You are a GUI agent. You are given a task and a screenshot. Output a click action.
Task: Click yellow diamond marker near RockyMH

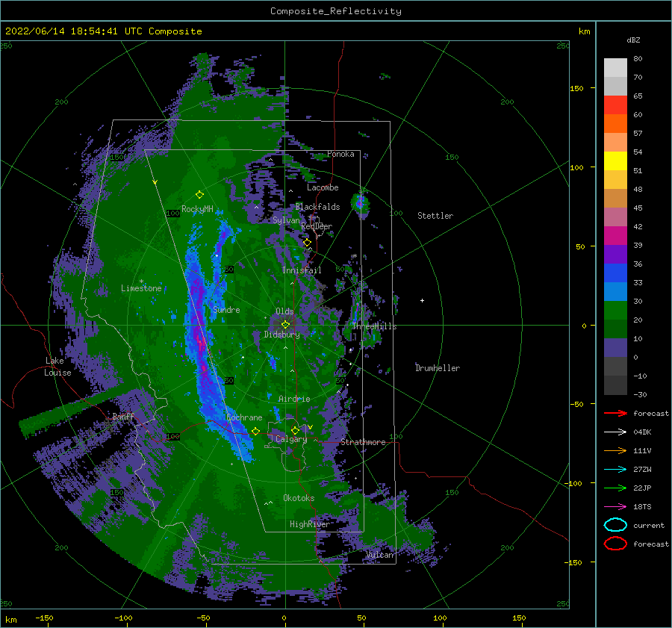pyautogui.click(x=199, y=195)
